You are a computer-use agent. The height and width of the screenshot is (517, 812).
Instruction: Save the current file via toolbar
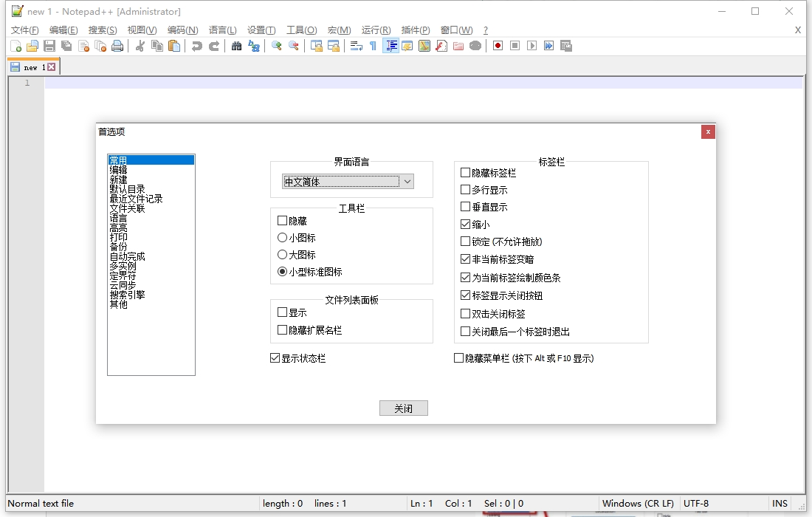click(x=49, y=46)
